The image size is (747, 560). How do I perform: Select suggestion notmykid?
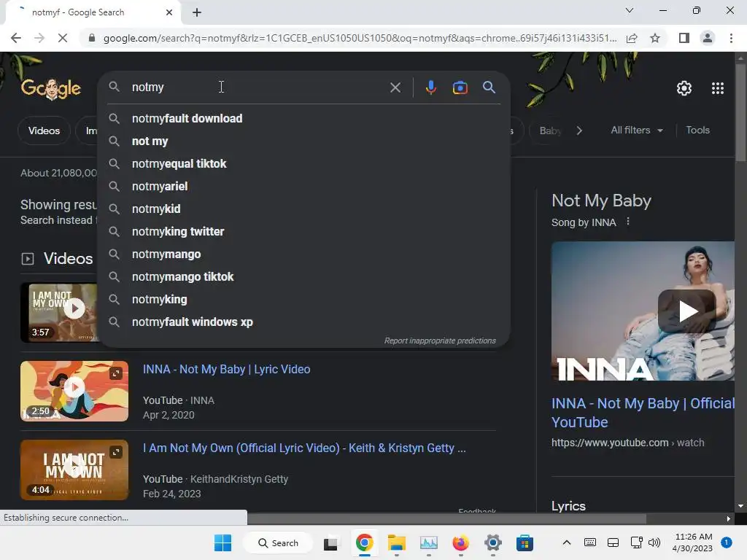tap(304, 209)
